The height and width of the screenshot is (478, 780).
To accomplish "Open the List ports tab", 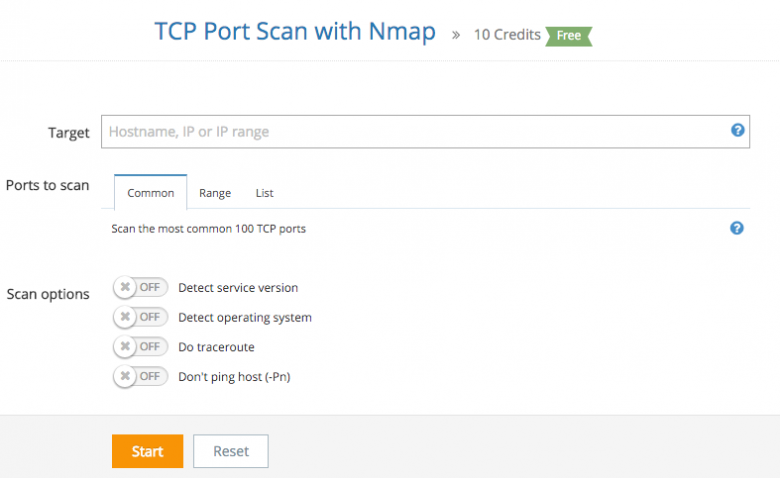I will [x=265, y=193].
